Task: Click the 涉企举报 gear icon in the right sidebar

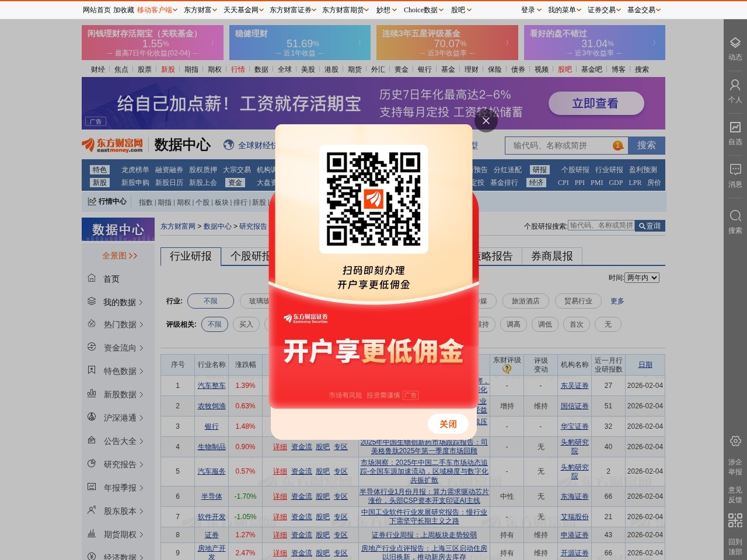Action: point(735,441)
